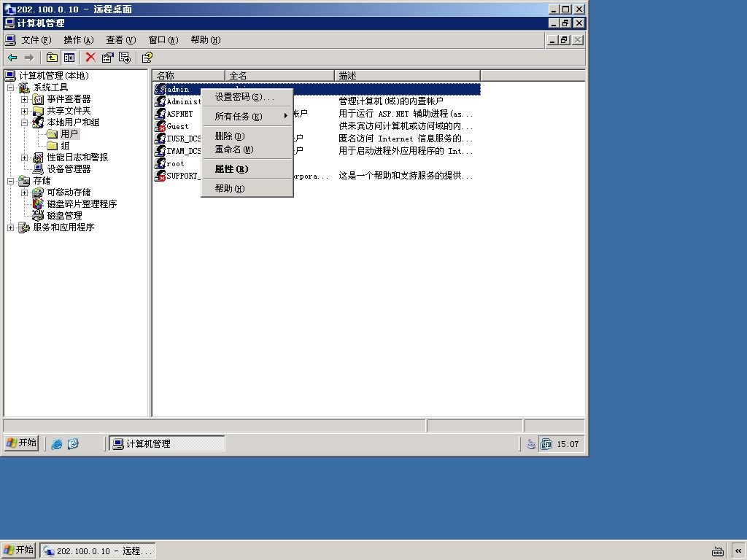Collapse the 系统工具 tree node
Image resolution: width=747 pixels, height=560 pixels.
pyautogui.click(x=10, y=87)
